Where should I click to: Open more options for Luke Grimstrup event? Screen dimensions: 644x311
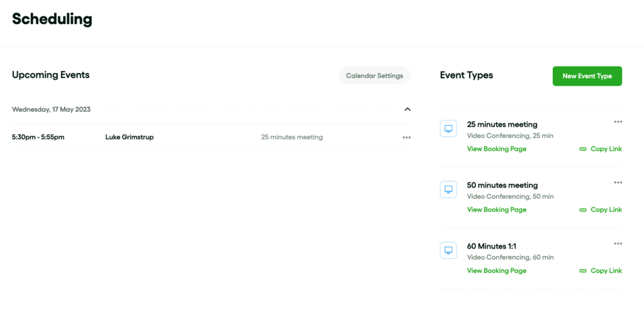click(406, 137)
